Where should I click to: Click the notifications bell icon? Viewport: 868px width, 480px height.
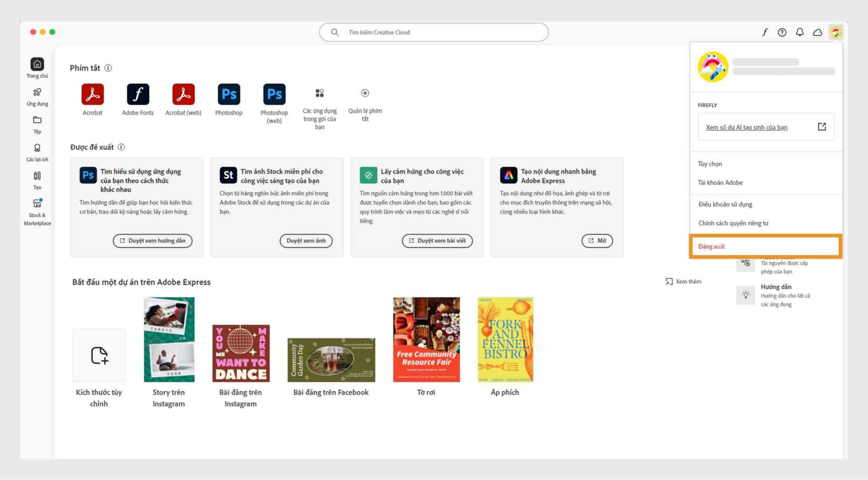click(x=800, y=32)
